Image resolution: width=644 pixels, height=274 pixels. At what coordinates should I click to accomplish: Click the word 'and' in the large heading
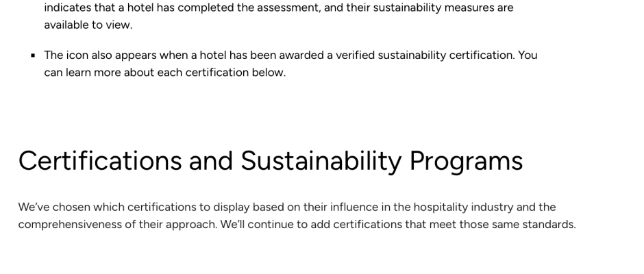click(x=211, y=160)
